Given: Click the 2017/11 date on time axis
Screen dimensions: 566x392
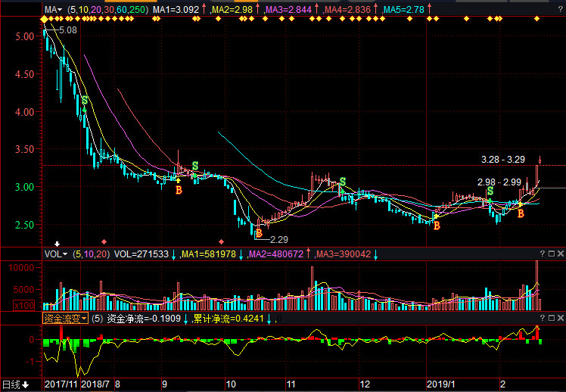Looking at the screenshot, I should pyautogui.click(x=60, y=384).
